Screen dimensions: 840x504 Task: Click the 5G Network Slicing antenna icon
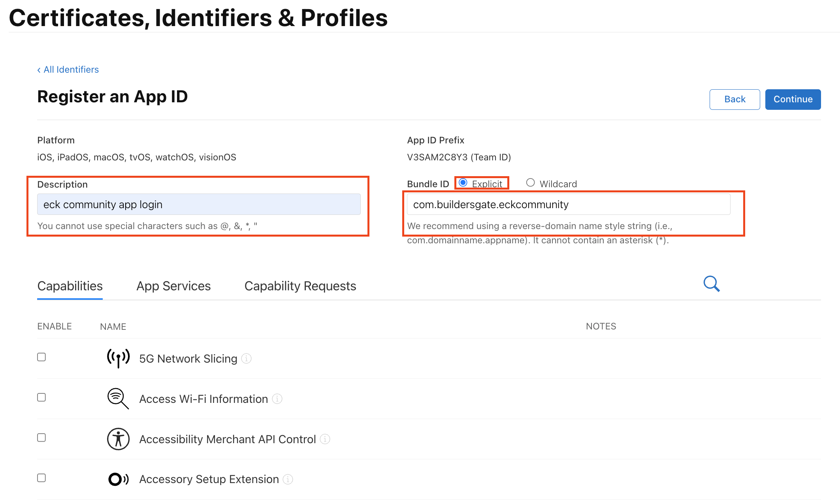coord(118,358)
